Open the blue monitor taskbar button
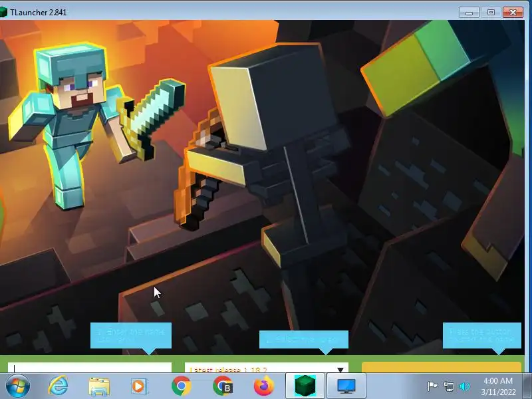The width and height of the screenshot is (532, 399). click(346, 386)
